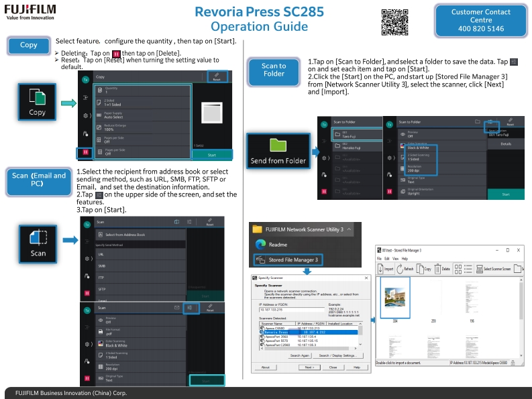Image resolution: width=532 pixels, height=399 pixels.
Task: Collapse FUJIFILM Network Scanner Utility 3 folder
Action: (x=348, y=229)
